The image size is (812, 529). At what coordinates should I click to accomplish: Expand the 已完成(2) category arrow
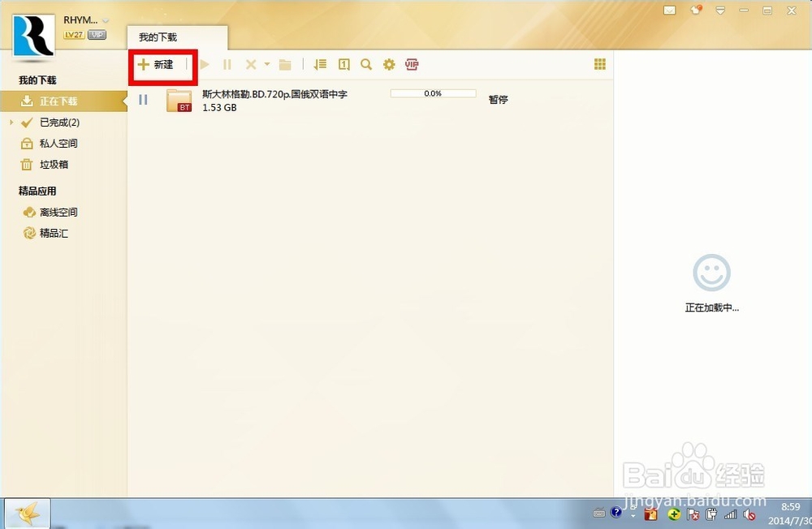(x=13, y=122)
